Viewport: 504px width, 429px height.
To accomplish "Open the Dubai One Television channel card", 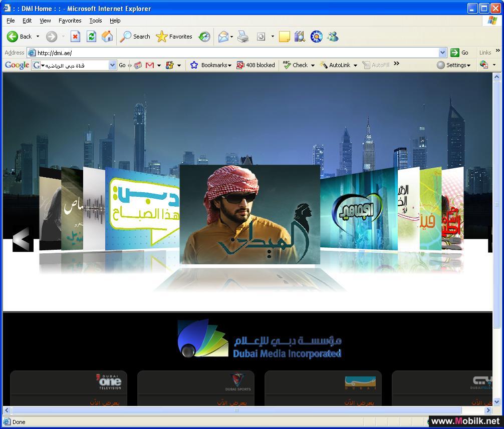I will [x=69, y=388].
